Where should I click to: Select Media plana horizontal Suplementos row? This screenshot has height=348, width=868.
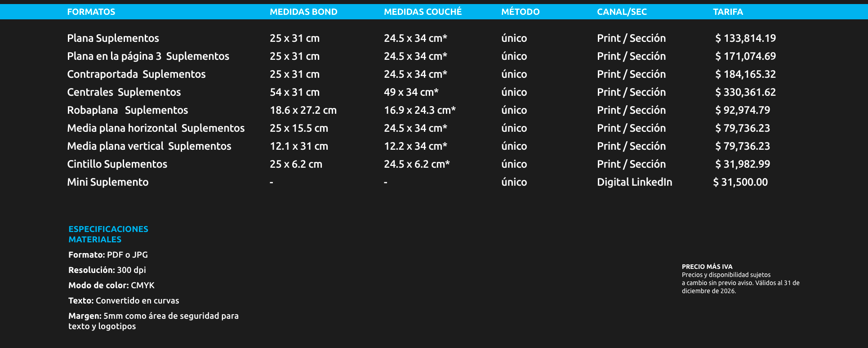point(156,128)
